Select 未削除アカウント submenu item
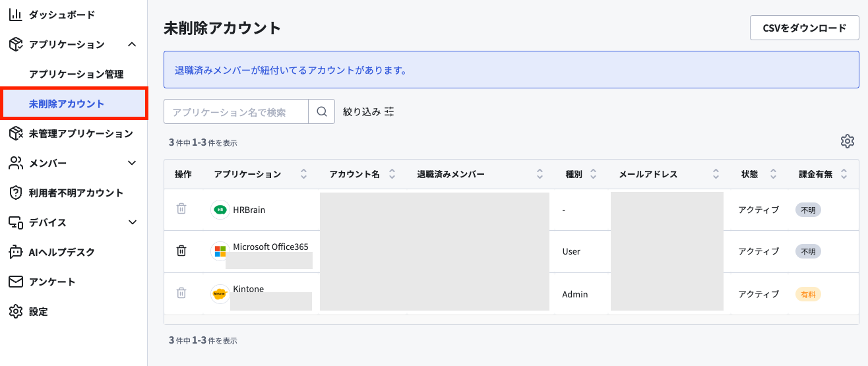Viewport: 868px width, 366px height. pyautogui.click(x=73, y=104)
